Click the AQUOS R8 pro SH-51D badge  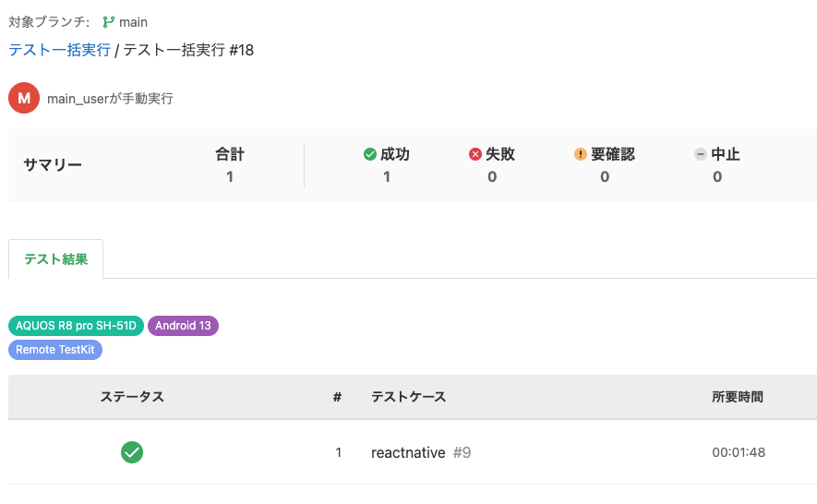click(x=77, y=325)
